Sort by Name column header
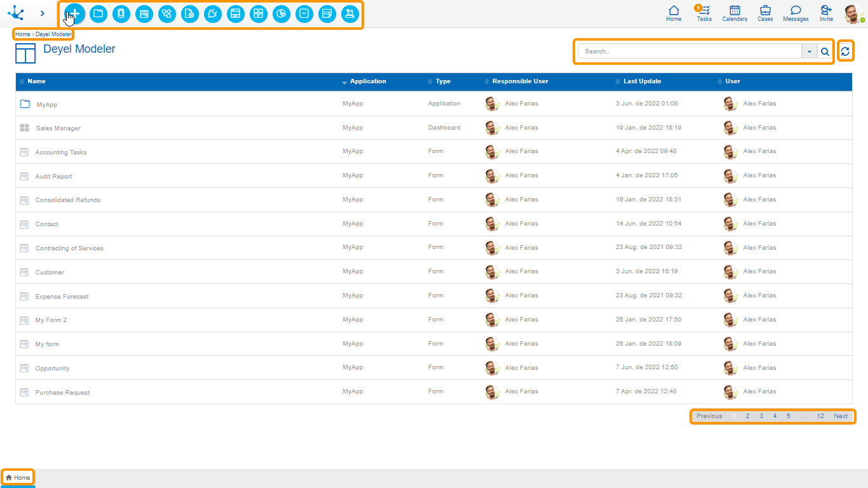The height and width of the screenshot is (488, 868). (36, 81)
